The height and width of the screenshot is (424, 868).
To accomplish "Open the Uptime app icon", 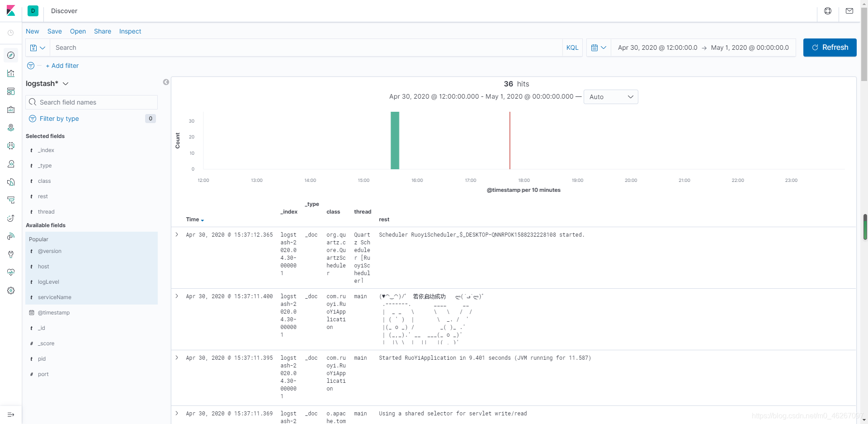I will (11, 218).
